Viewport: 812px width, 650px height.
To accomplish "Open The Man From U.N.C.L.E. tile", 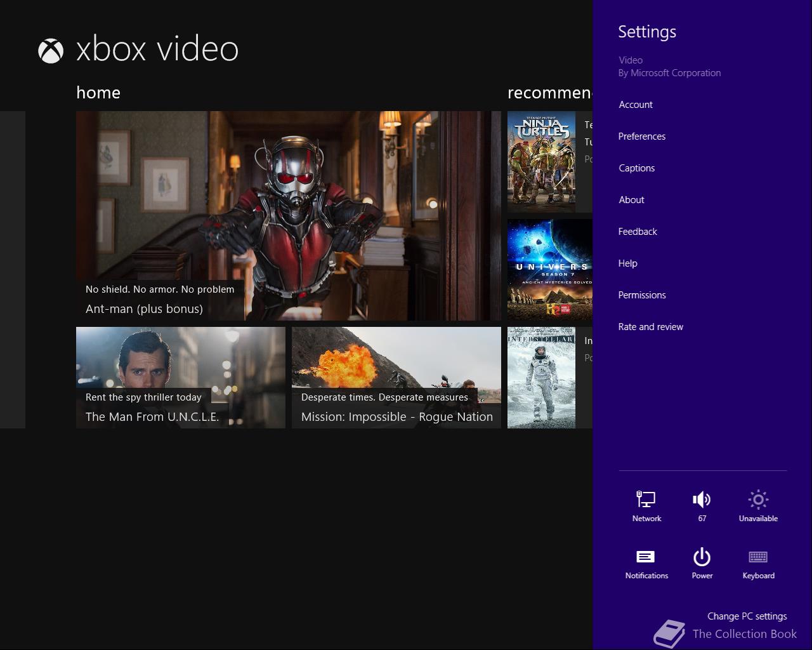I will [181, 378].
